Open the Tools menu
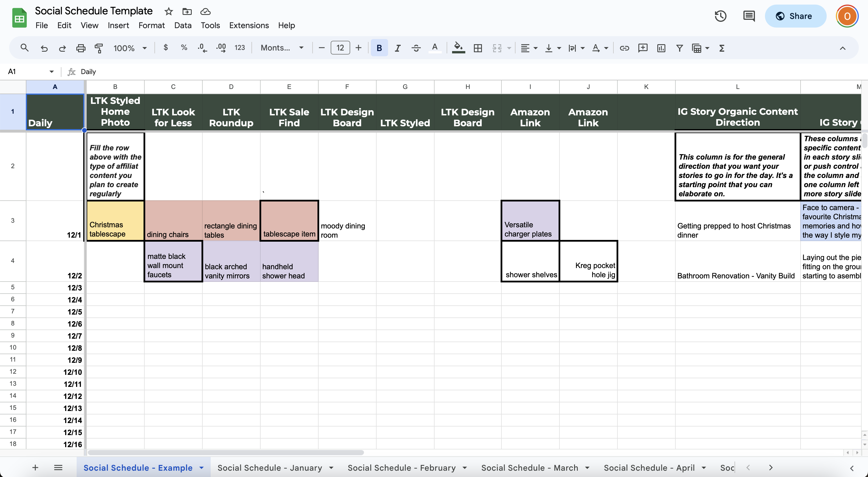This screenshot has width=868, height=477. click(210, 25)
